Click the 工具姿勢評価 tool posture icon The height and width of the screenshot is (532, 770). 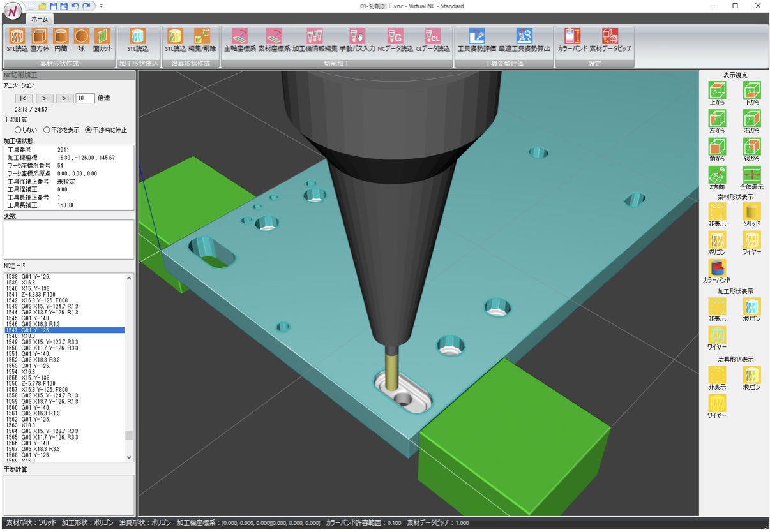click(x=476, y=37)
